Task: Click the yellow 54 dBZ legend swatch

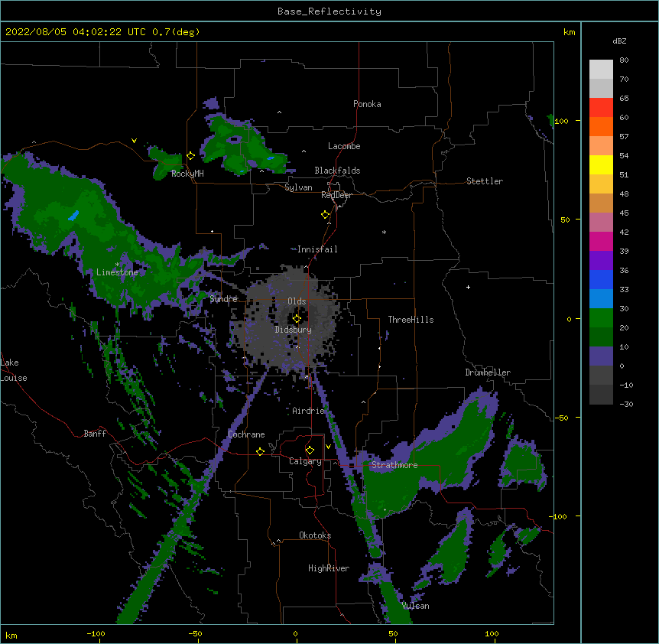Action: click(x=601, y=164)
